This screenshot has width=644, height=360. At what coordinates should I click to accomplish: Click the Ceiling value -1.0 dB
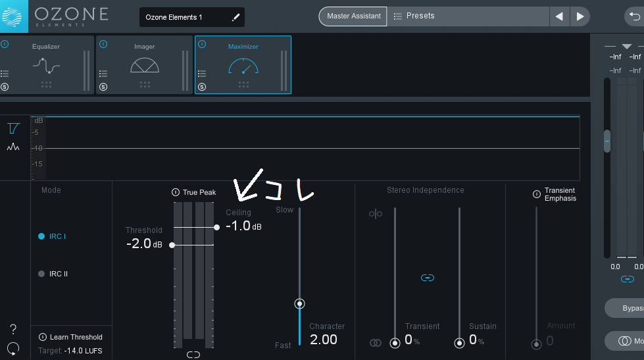pos(243,226)
